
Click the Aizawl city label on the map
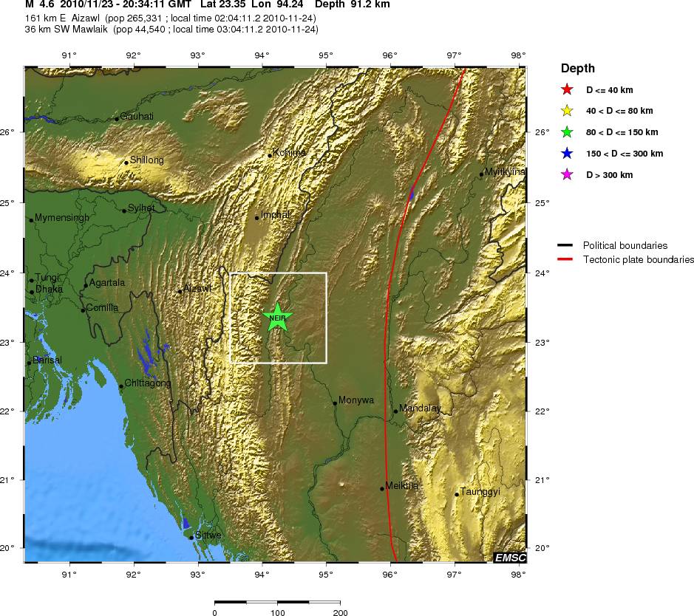(197, 288)
